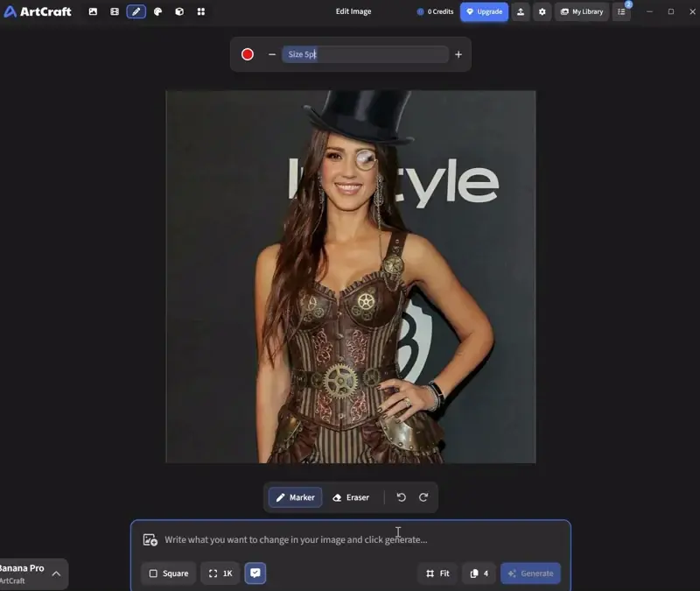This screenshot has width=700, height=591.
Task: Open My Library
Action: coord(582,12)
